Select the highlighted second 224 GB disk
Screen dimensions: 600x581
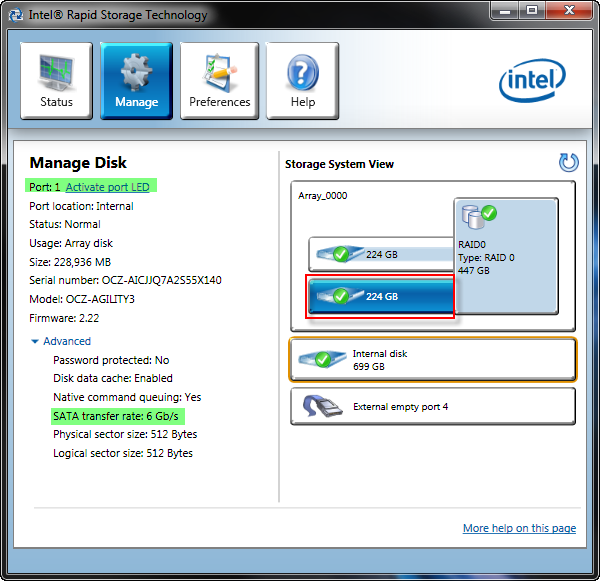click(381, 296)
